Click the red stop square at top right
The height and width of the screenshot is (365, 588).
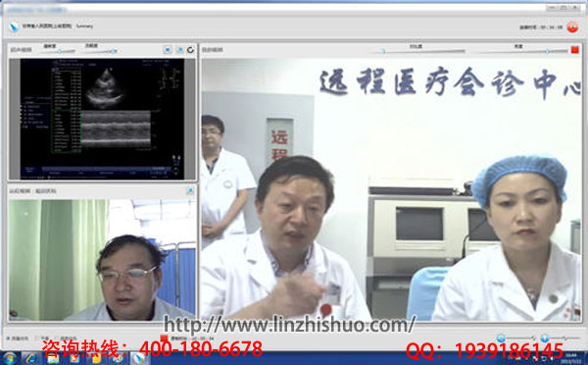coord(574,50)
